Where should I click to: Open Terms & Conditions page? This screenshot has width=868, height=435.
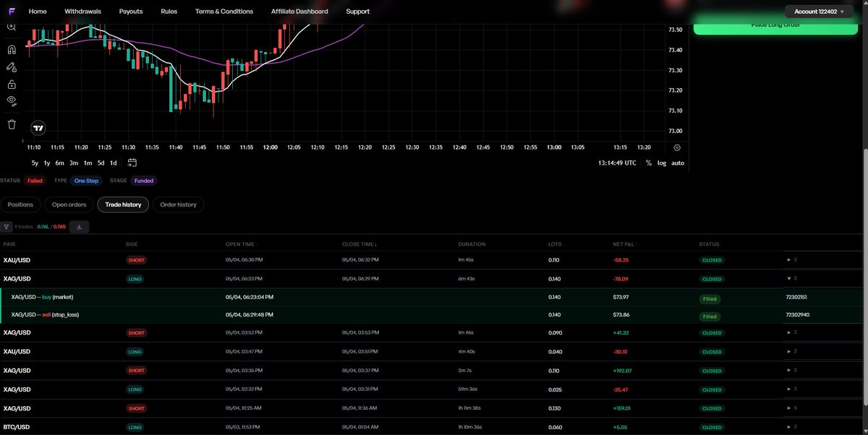click(x=224, y=12)
